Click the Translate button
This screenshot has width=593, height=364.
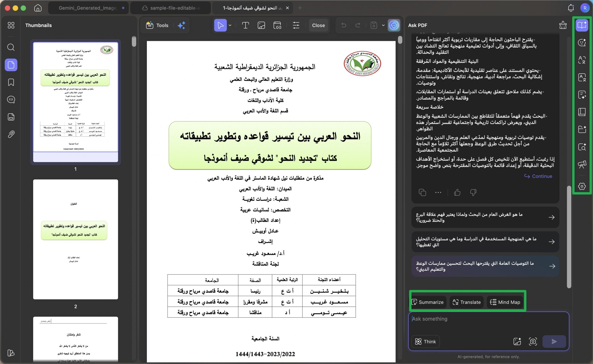[467, 302]
